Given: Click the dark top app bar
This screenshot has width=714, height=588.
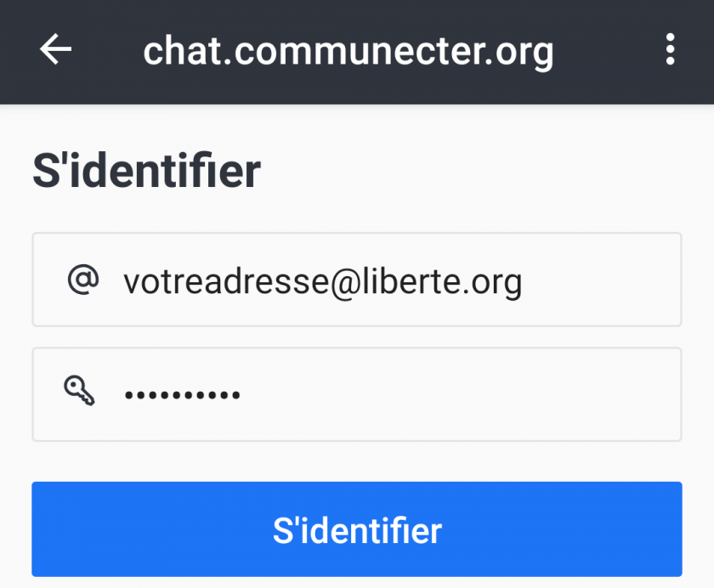Looking at the screenshot, I should 612,51.
